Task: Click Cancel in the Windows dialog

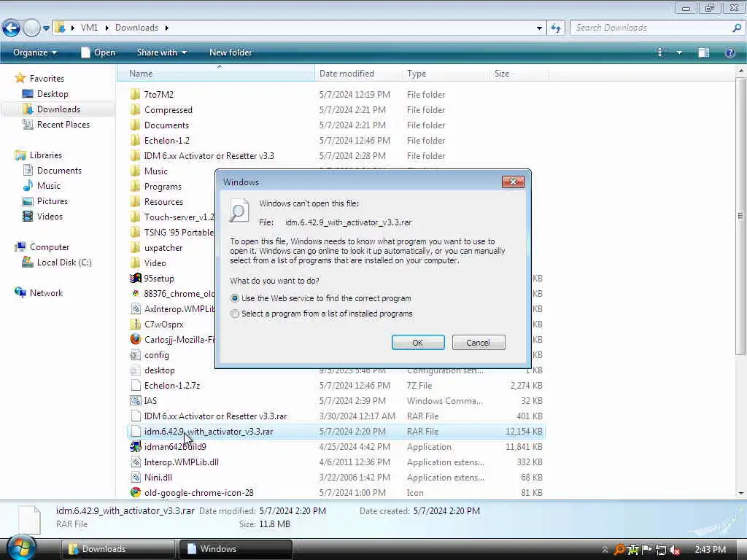Action: click(479, 343)
